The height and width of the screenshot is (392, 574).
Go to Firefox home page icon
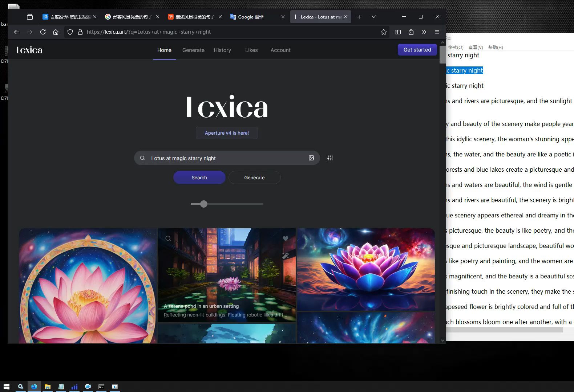(56, 32)
